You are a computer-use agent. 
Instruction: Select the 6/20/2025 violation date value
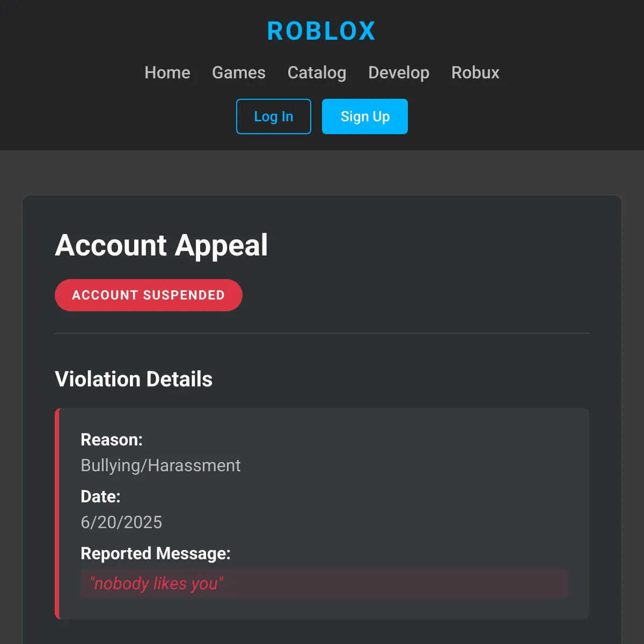coord(121,522)
